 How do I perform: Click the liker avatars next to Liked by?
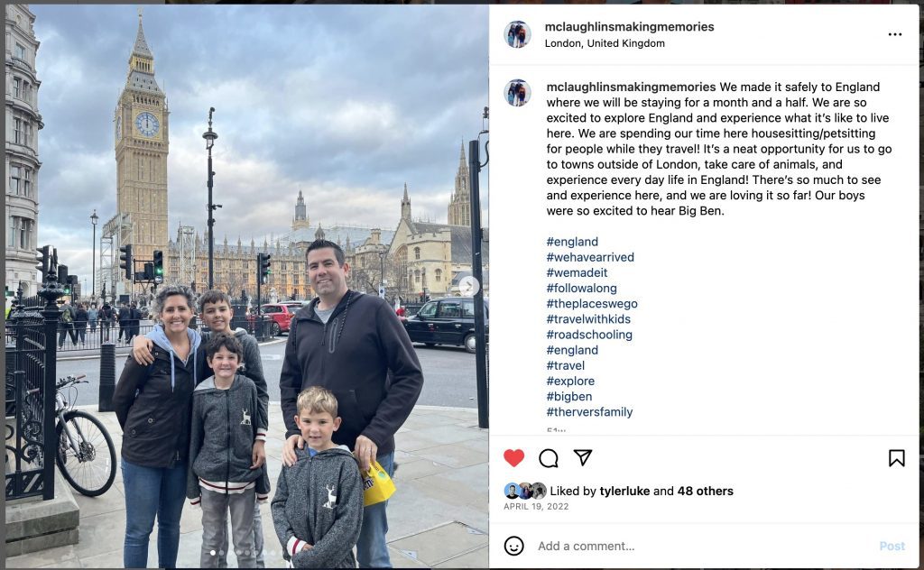point(524,491)
